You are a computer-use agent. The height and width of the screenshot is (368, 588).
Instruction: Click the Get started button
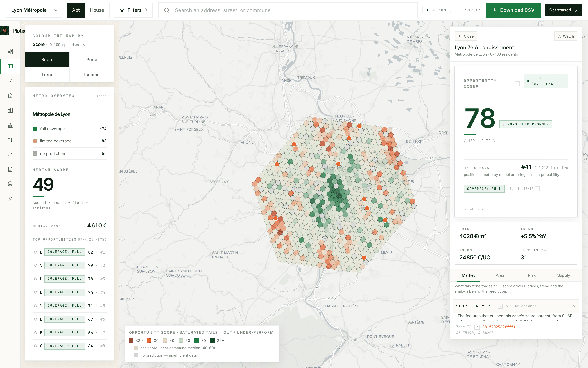[x=563, y=10]
